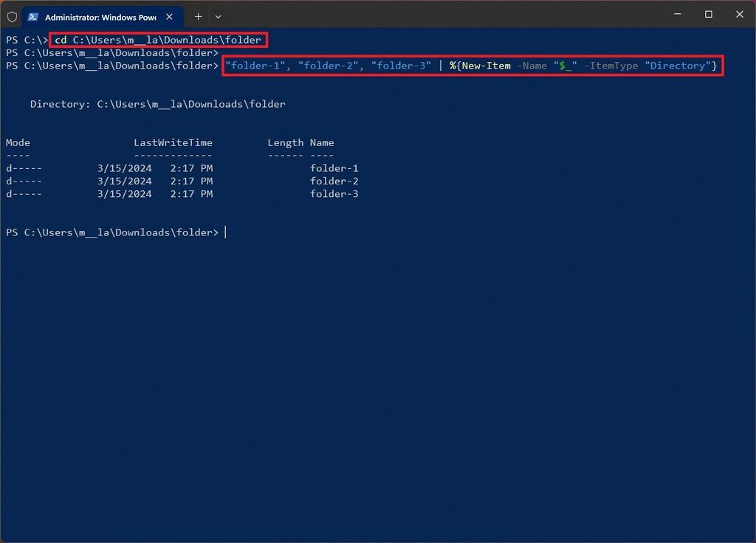
Task: Click the folder-2 entry in the output
Action: pyautogui.click(x=334, y=181)
